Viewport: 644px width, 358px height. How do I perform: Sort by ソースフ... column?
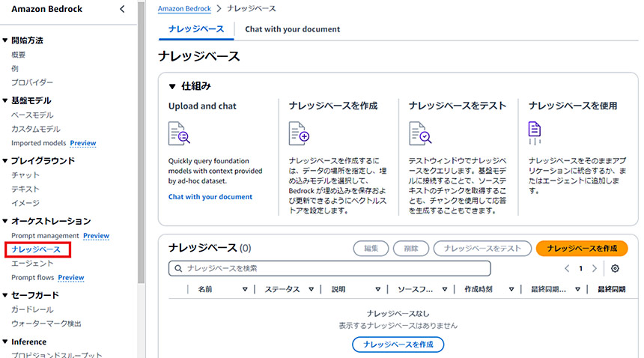(445, 289)
